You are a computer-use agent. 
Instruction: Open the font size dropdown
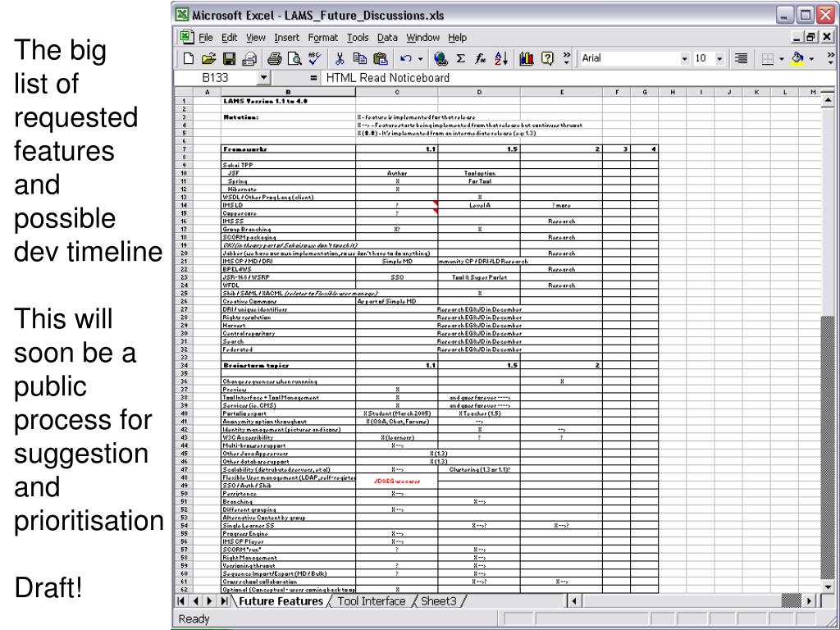[720, 58]
